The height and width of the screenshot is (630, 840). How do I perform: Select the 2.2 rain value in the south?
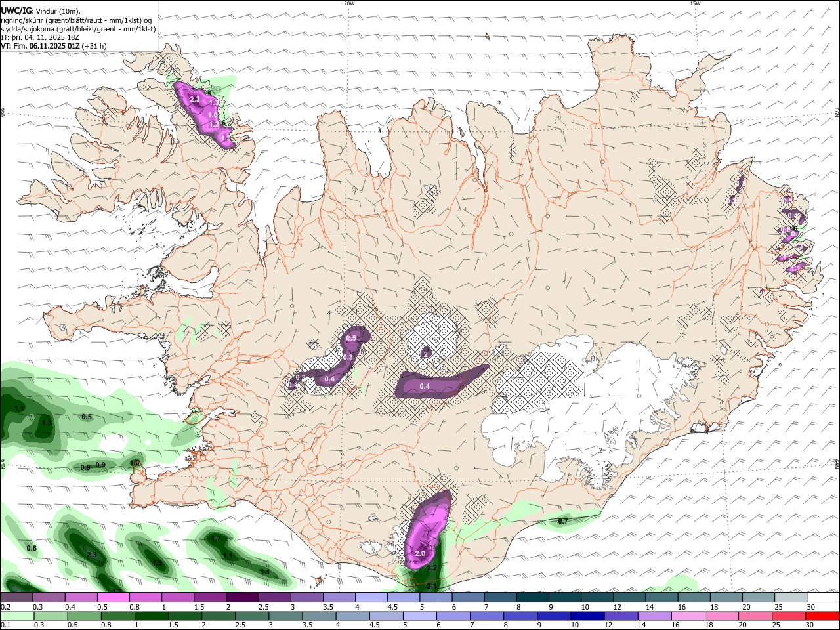pyautogui.click(x=432, y=568)
